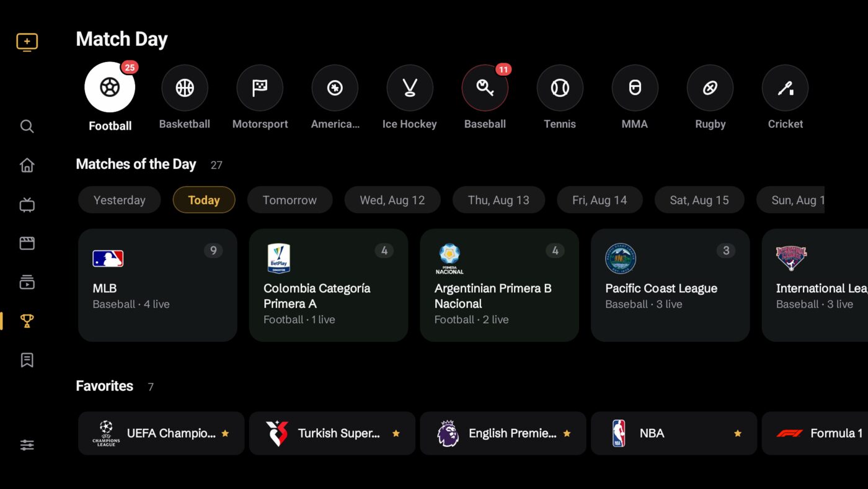This screenshot has width=868, height=489.
Task: Open Movies clapperboard sidebar icon
Action: (27, 243)
